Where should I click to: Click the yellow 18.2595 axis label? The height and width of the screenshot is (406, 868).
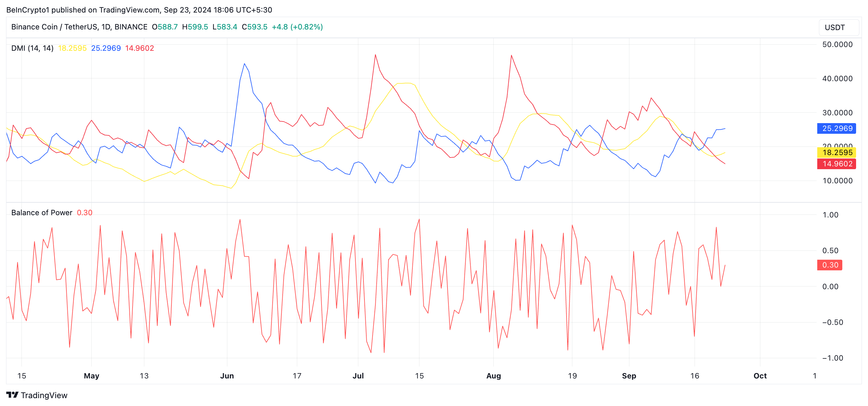click(837, 152)
